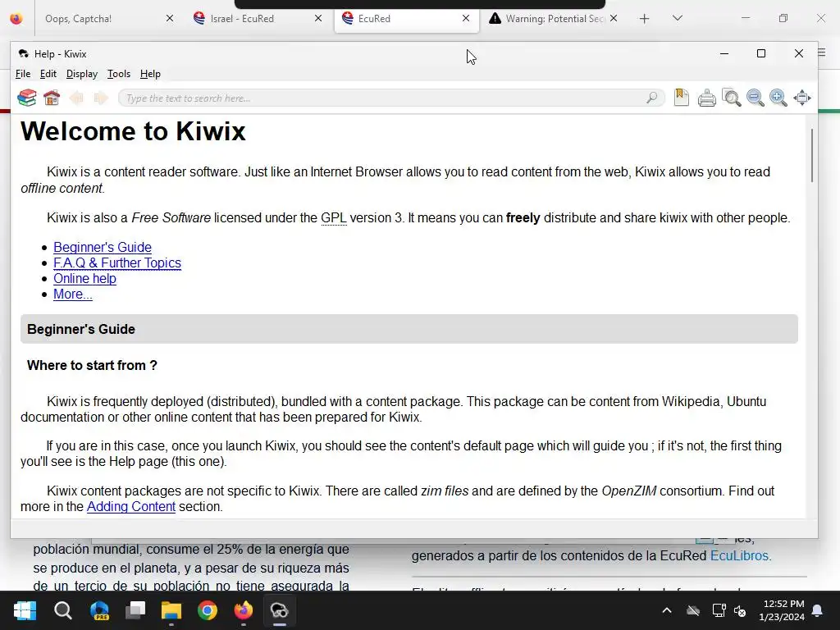Open File Explorer from the taskbar

(x=171, y=610)
